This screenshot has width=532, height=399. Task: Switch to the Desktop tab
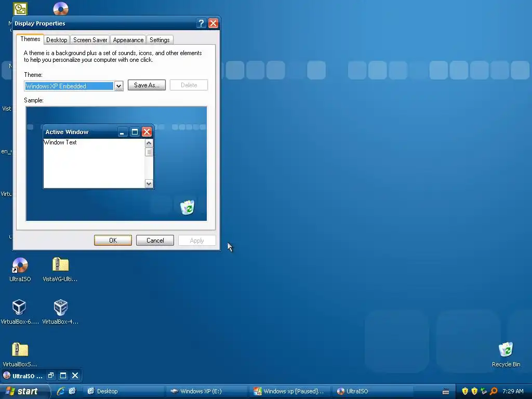click(57, 39)
